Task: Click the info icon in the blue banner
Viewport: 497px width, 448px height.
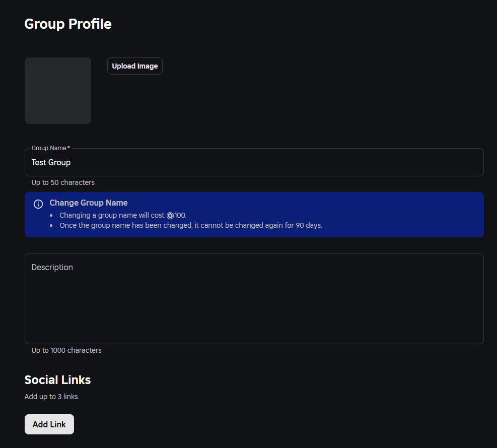Action: tap(38, 204)
